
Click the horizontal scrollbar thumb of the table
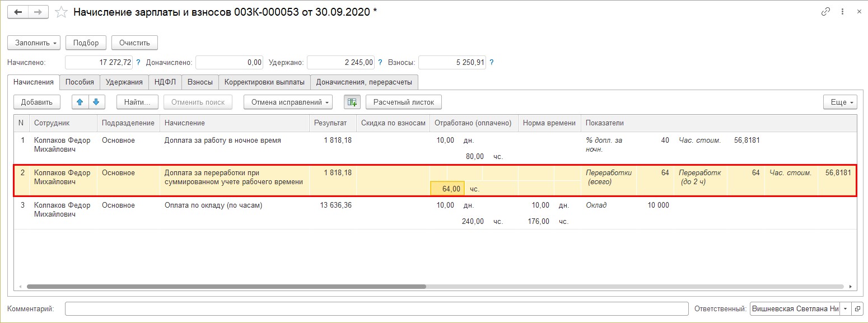(226, 287)
